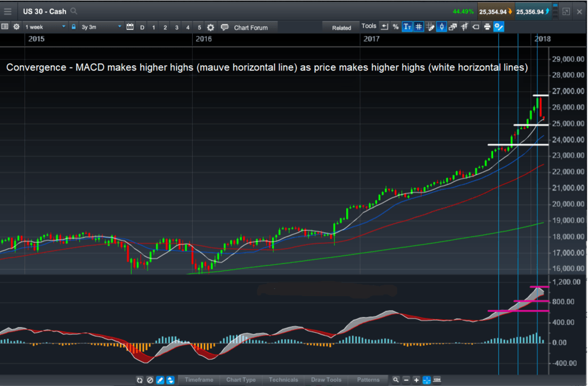This screenshot has height=386, width=588.
Task: Select the D daily chart button
Action: point(142,27)
